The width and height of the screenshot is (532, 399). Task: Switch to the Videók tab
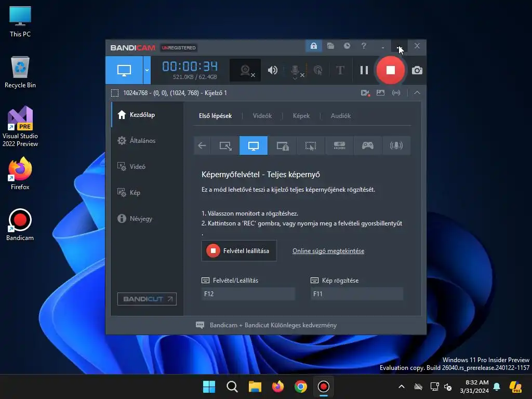click(x=262, y=116)
